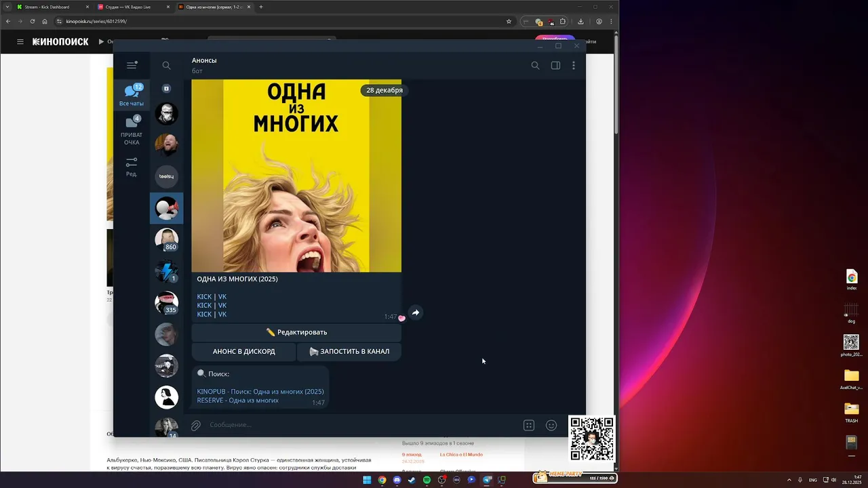Open Telegram from the taskbar

(x=487, y=480)
